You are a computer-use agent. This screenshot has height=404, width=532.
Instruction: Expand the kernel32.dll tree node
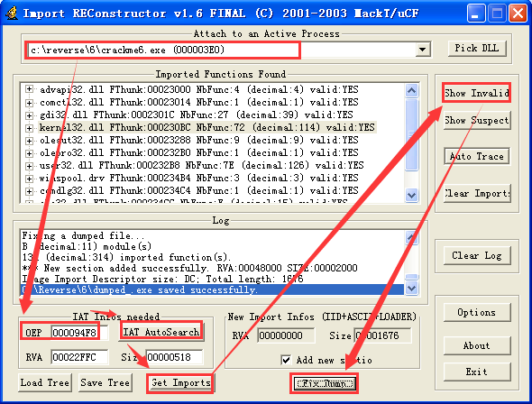[x=29, y=128]
